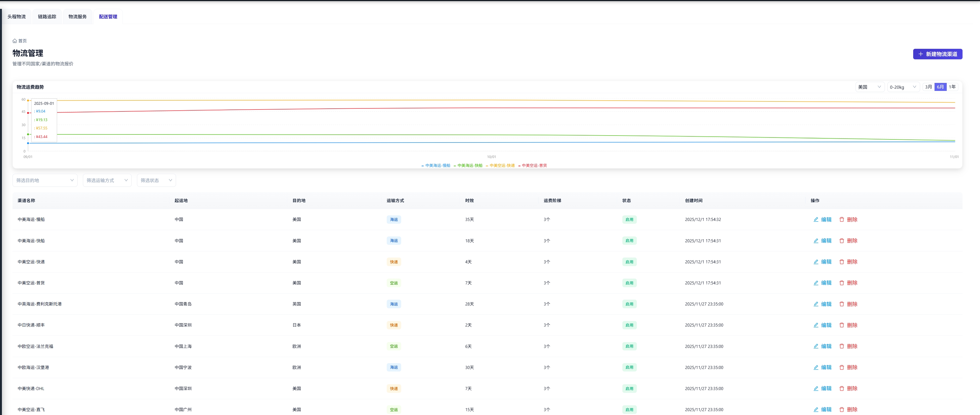Click edit pencil icon for 中美海运-慢船 row
Viewport: 980px width, 415px height.
[816, 220]
